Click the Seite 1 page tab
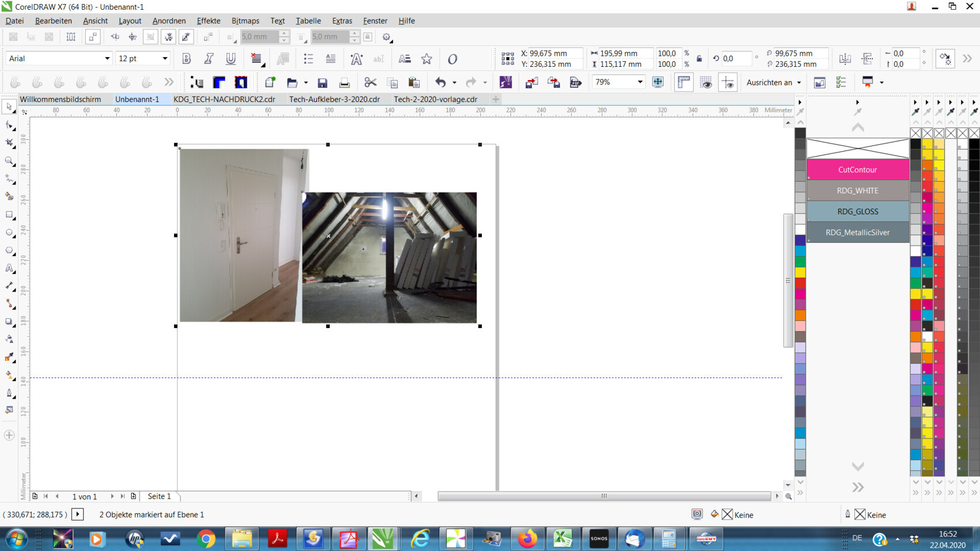Image resolution: width=980 pixels, height=551 pixels. click(159, 496)
